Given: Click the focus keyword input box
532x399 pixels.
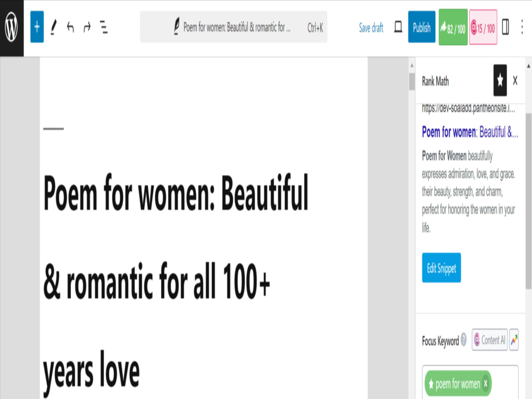Looking at the screenshot, I should click(x=470, y=382).
